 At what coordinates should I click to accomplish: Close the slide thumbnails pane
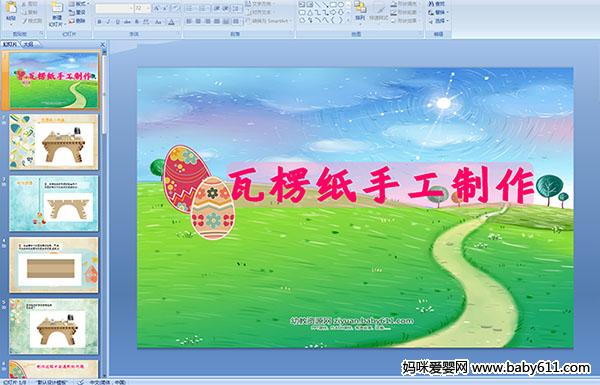pos(102,44)
